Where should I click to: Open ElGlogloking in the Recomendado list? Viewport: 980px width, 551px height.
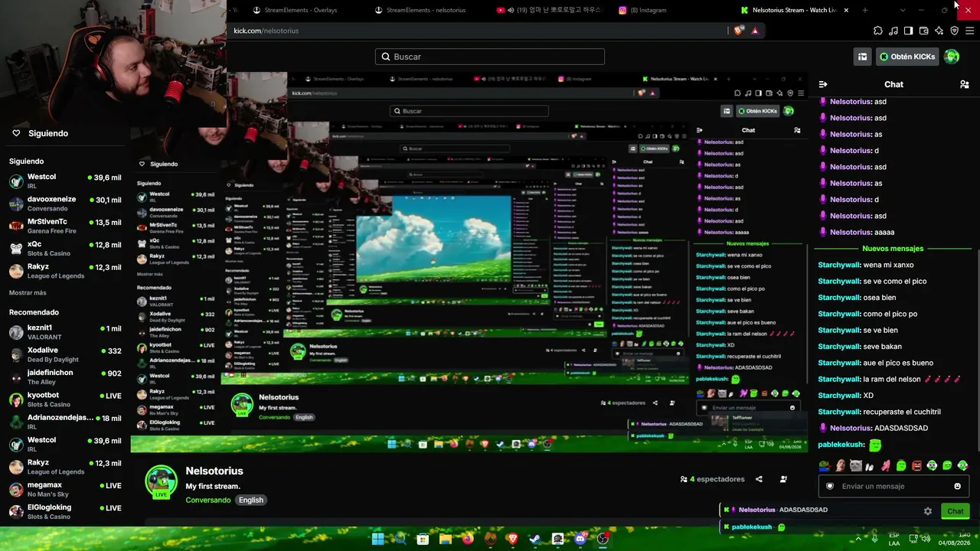(65, 512)
